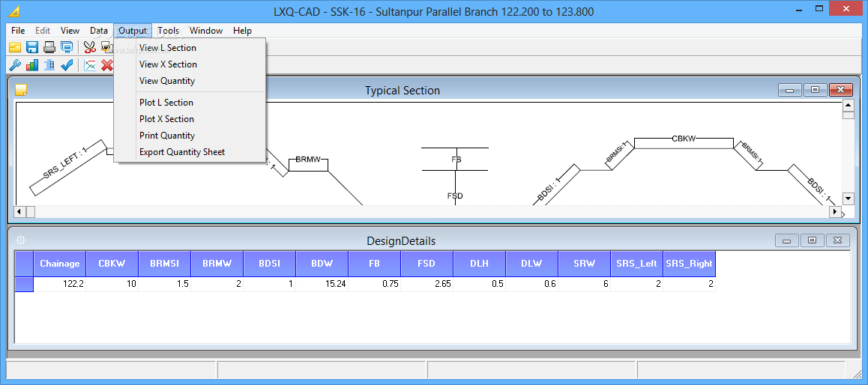Open the Window menu
This screenshot has width=868, height=385.
206,31
